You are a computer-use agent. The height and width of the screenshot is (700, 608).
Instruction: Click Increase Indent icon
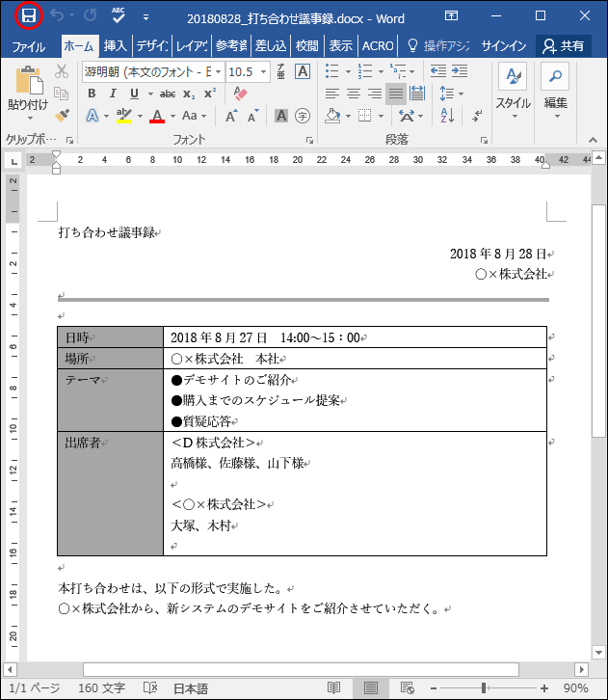pos(460,71)
